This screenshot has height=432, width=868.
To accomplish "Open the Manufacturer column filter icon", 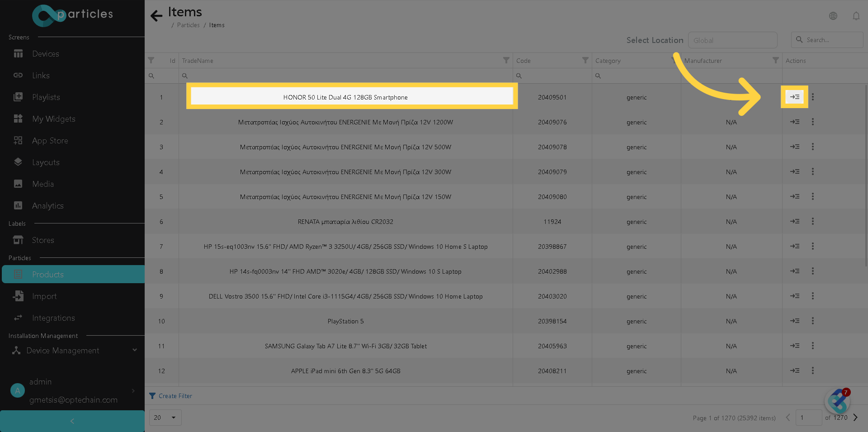I will [x=776, y=60].
